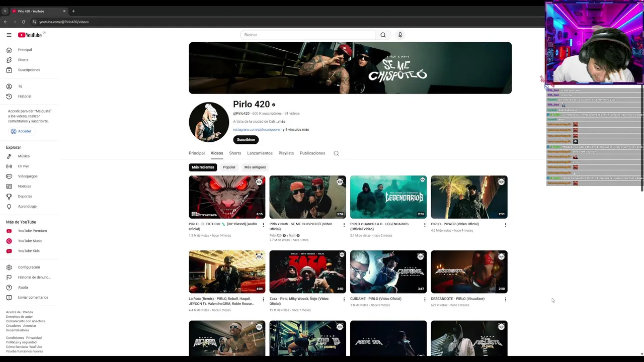
Task: Open the instagram.com/pirloconpower link
Action: (x=257, y=130)
